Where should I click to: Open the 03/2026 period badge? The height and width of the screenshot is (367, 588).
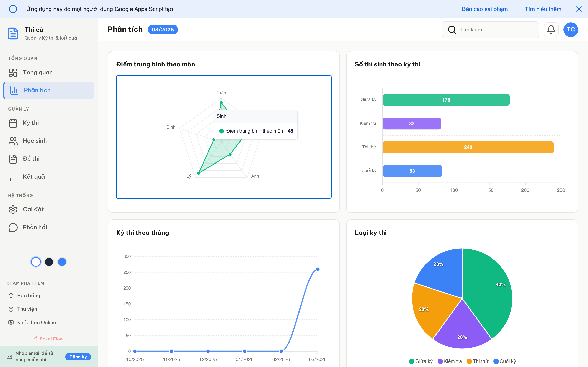pyautogui.click(x=163, y=30)
